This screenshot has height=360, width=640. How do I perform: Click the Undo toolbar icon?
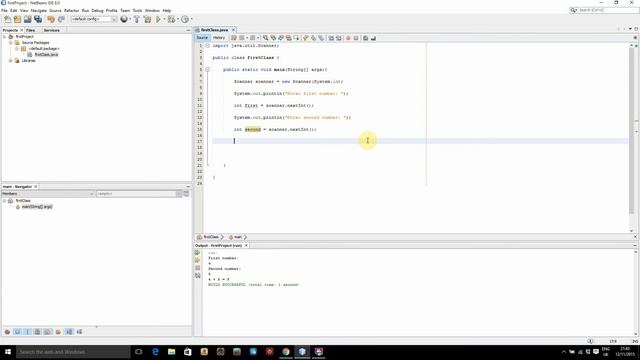[x=51, y=19]
